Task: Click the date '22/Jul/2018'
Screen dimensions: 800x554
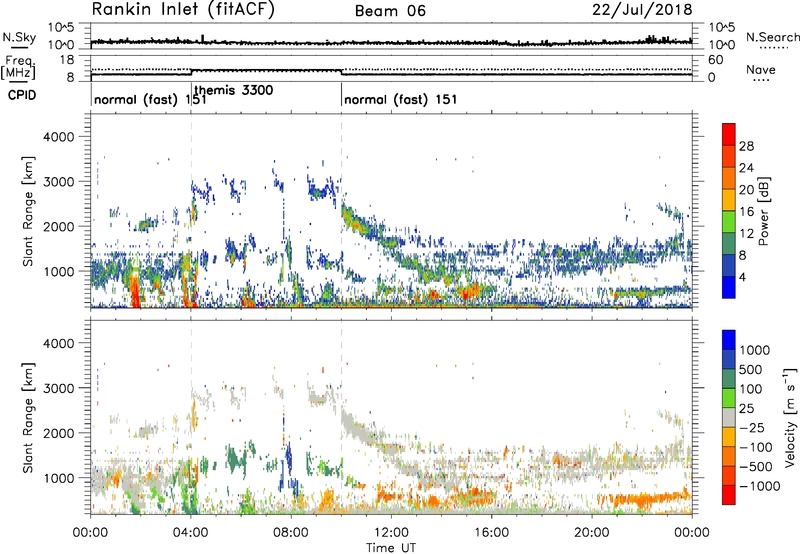Action: click(x=642, y=10)
